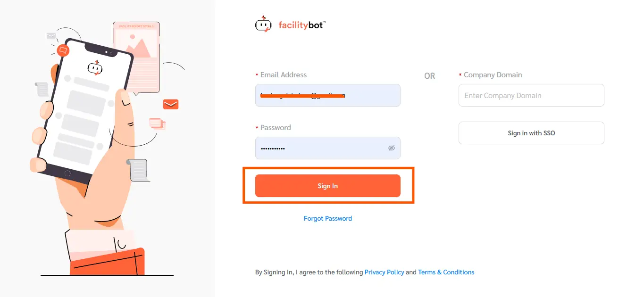Viewport: 644px width, 297px height.
Task: Click the facilitybot robot logo icon
Action: (263, 25)
